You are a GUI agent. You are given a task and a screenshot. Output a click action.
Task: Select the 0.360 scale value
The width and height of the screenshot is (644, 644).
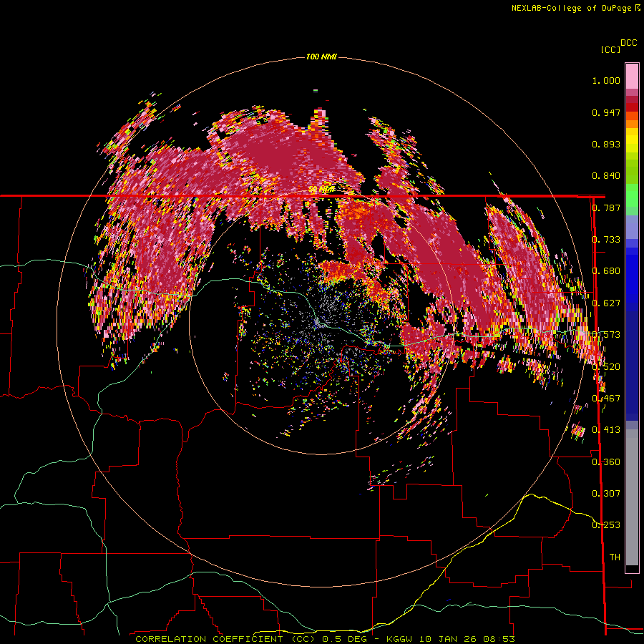[606, 462]
